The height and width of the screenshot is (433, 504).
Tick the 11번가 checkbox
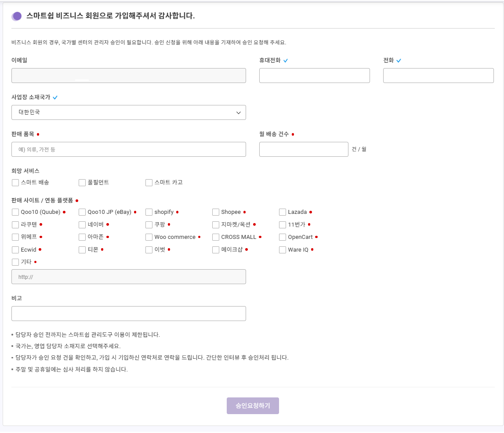[283, 224]
